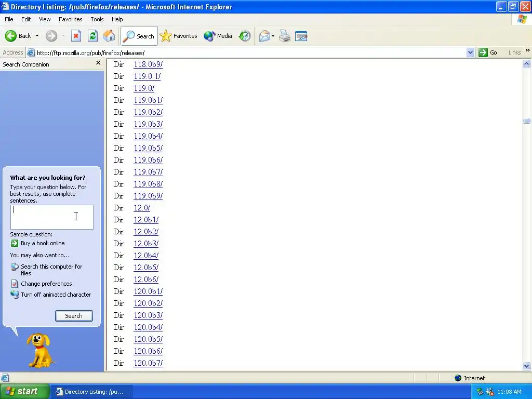This screenshot has width=532, height=399.
Task: Click the Back toolbar button
Action: pyautogui.click(x=18, y=36)
